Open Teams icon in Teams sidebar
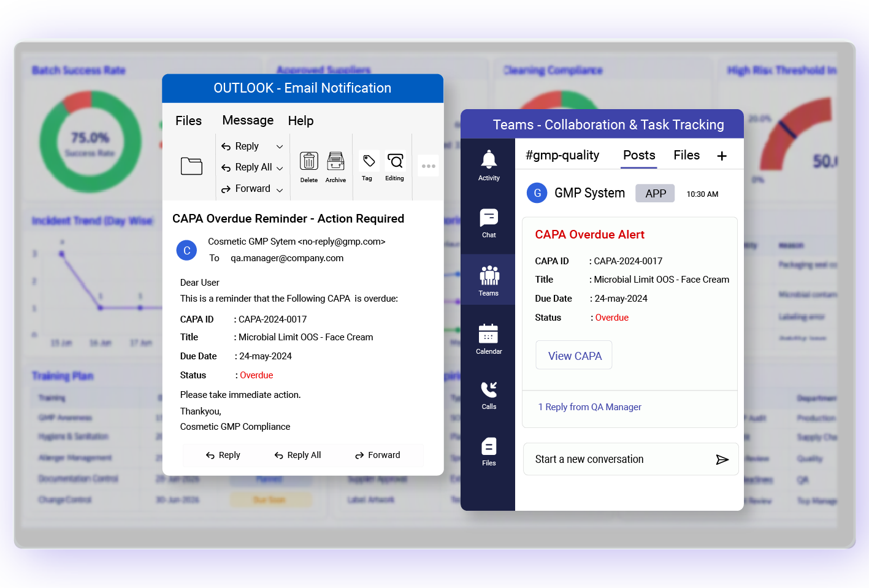This screenshot has height=588, width=869. [x=489, y=281]
